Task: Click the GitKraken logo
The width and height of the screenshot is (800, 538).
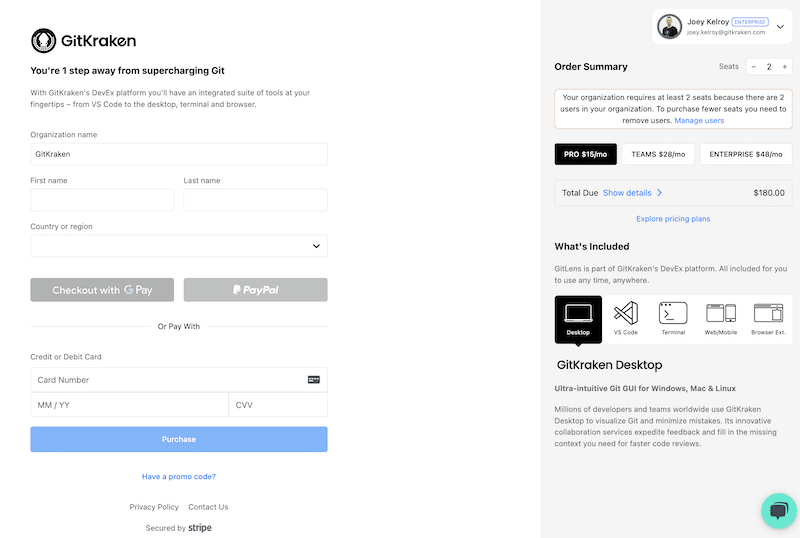Action: coord(84,41)
